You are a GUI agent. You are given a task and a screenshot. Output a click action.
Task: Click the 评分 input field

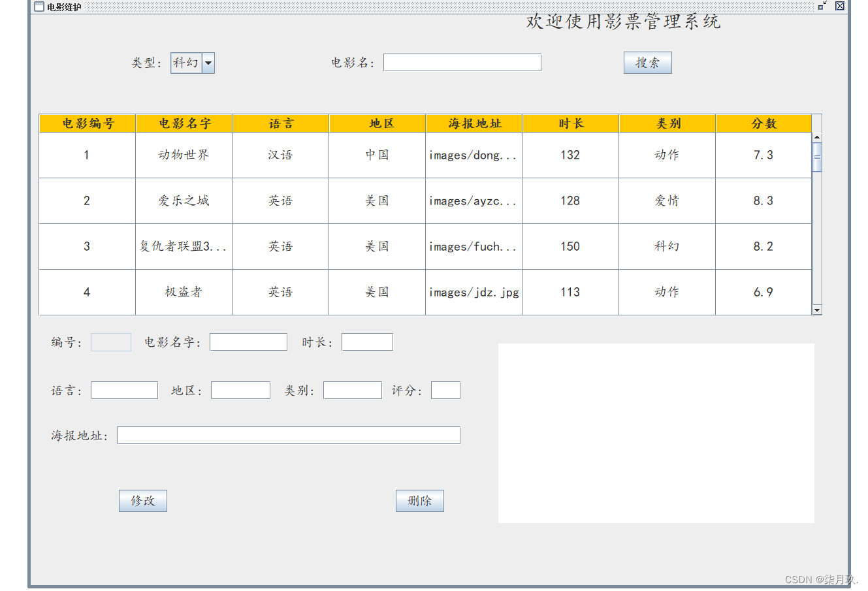click(x=445, y=391)
